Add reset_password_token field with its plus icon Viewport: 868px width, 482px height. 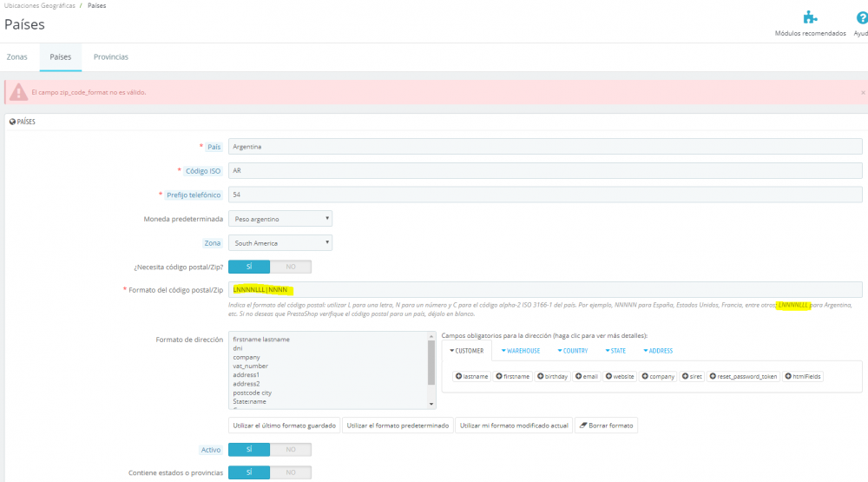(x=713, y=376)
